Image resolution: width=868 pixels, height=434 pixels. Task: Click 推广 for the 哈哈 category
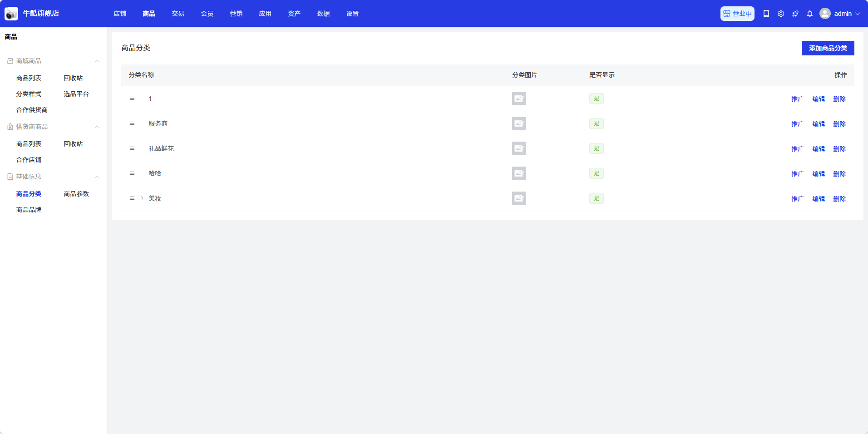point(798,174)
